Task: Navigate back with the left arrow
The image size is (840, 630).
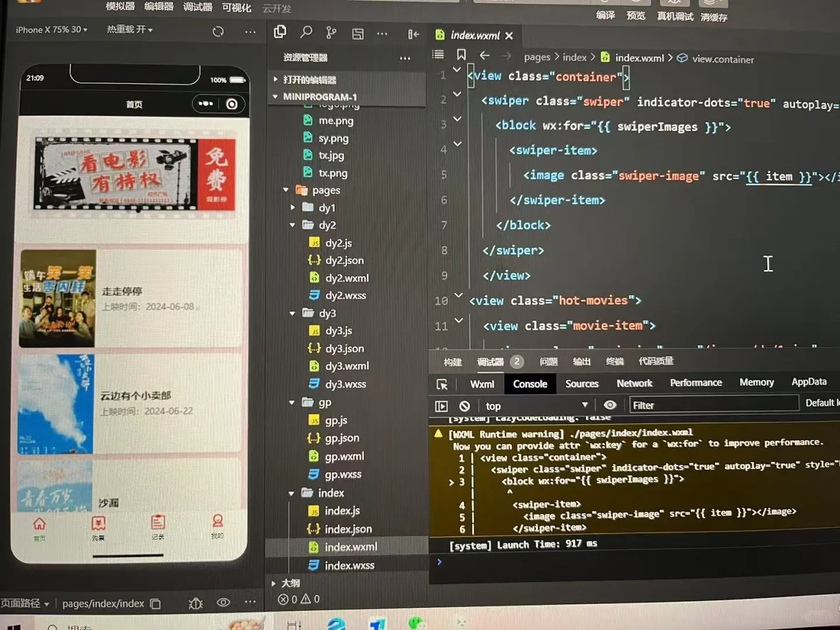Action: pyautogui.click(x=484, y=55)
